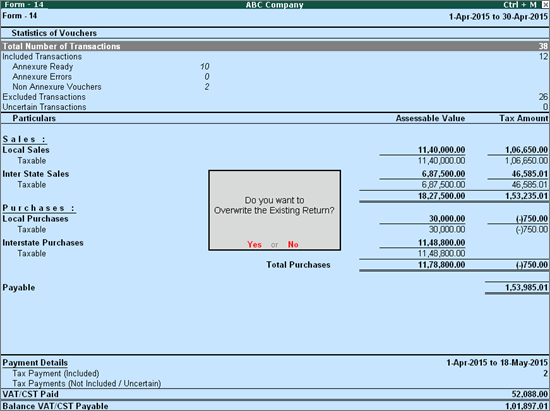Select the Payable amount row
This screenshot has height=411, width=550.
275,288
